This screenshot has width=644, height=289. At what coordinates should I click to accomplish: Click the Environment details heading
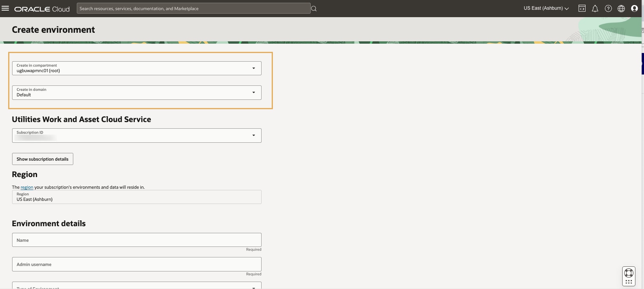click(x=49, y=223)
